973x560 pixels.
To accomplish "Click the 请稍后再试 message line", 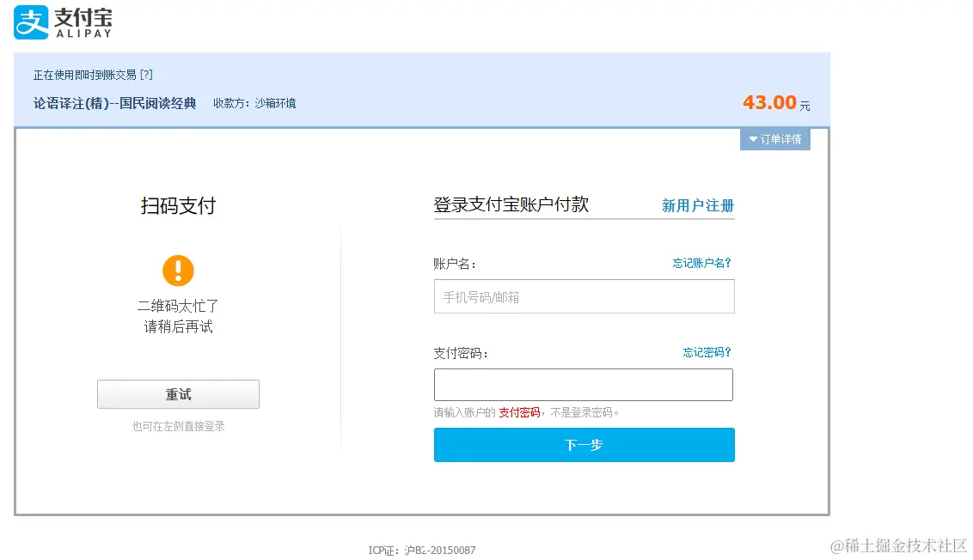I will coord(178,327).
